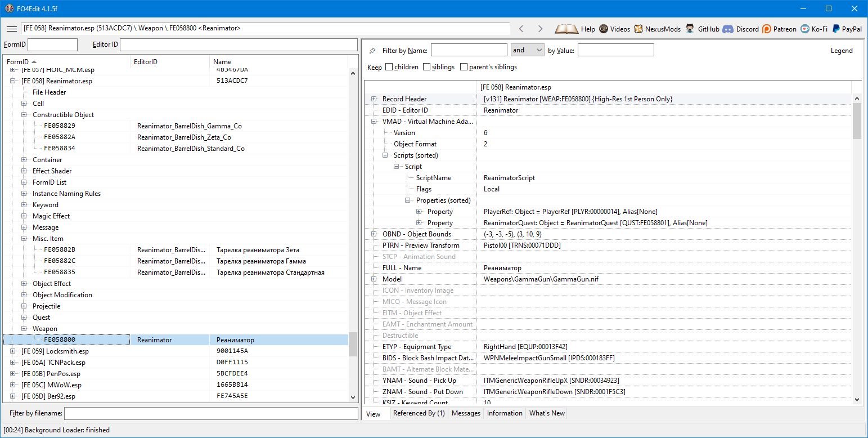Viewport: 868px width, 438px height.
Task: Open the hamburger main menu
Action: pyautogui.click(x=11, y=29)
